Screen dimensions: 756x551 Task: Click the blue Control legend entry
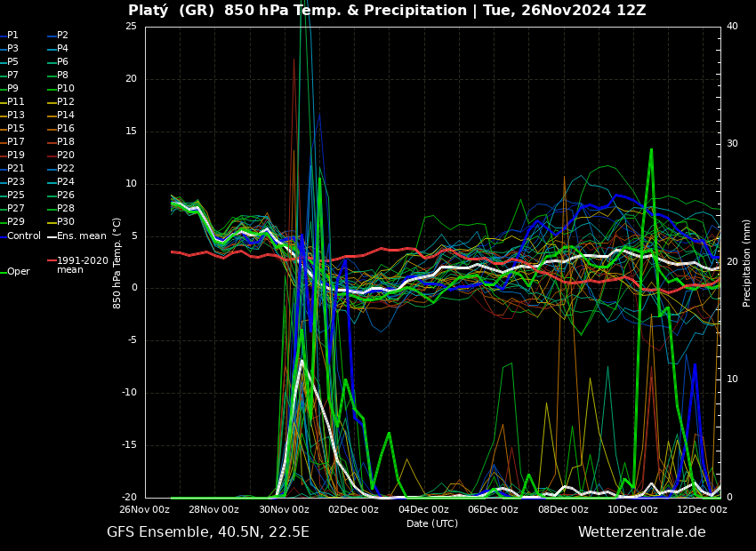(x=23, y=236)
